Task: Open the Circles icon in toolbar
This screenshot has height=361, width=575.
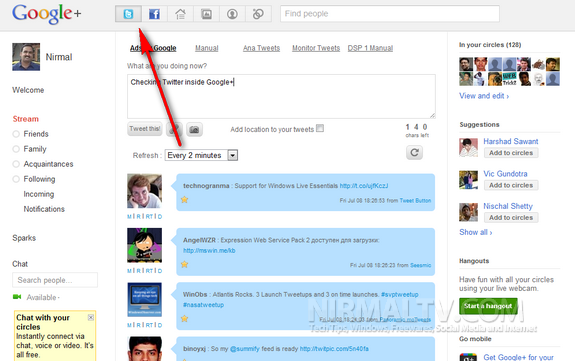Action: (258, 14)
